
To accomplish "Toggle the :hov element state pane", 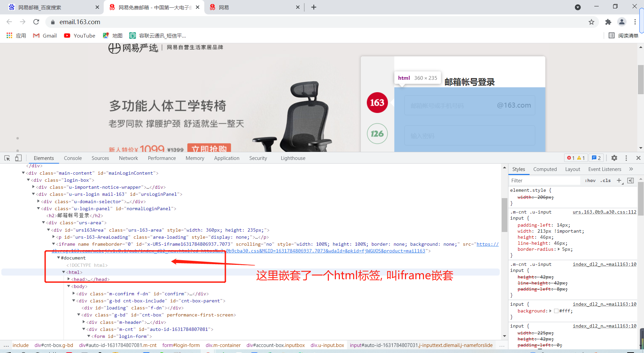I will tap(590, 180).
